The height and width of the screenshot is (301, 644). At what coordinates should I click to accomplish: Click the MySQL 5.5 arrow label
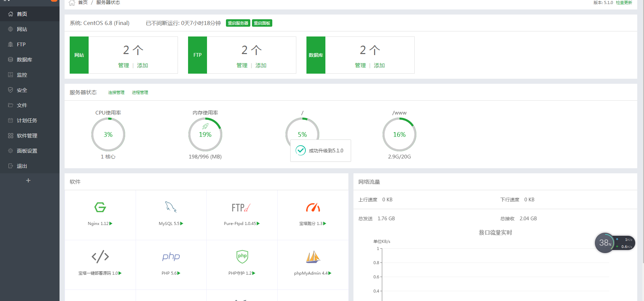click(171, 224)
